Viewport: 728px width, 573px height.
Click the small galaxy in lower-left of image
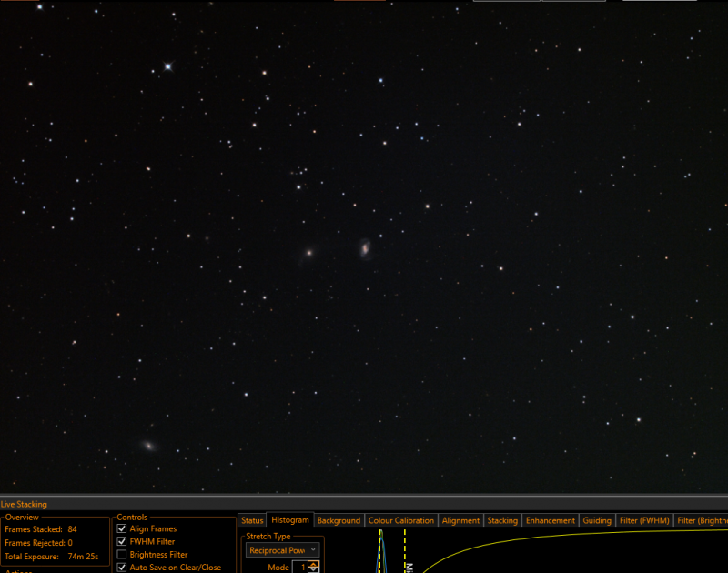[x=148, y=446]
